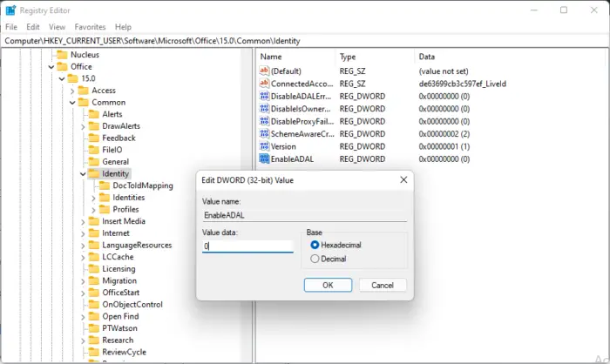Image resolution: width=610 pixels, height=364 pixels.
Task: Click the Feedback folder icon
Action: point(94,138)
